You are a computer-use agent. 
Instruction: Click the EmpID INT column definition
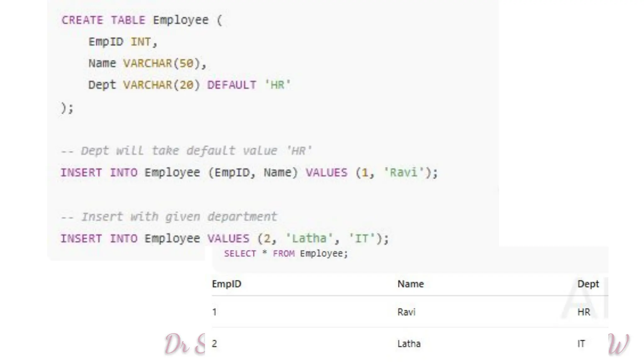122,42
